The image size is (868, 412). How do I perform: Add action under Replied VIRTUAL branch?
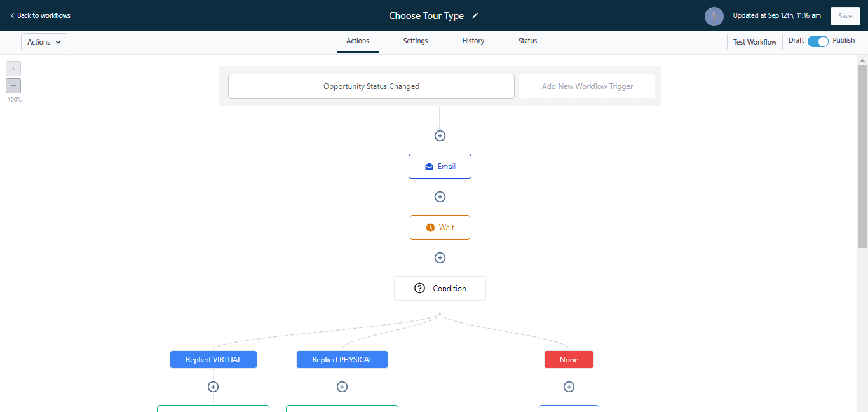coord(214,387)
